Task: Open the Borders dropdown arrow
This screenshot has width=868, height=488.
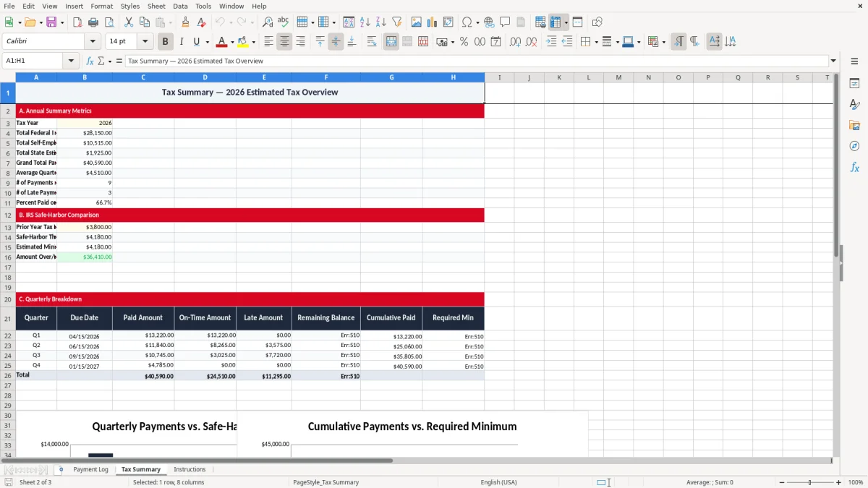Action: pos(596,42)
